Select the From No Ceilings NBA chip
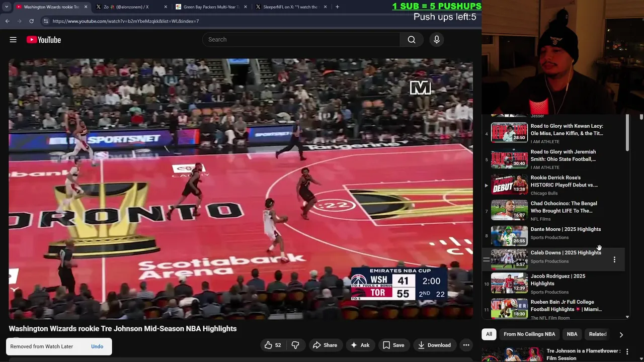Viewport: 644px width, 362px height. 529,334
